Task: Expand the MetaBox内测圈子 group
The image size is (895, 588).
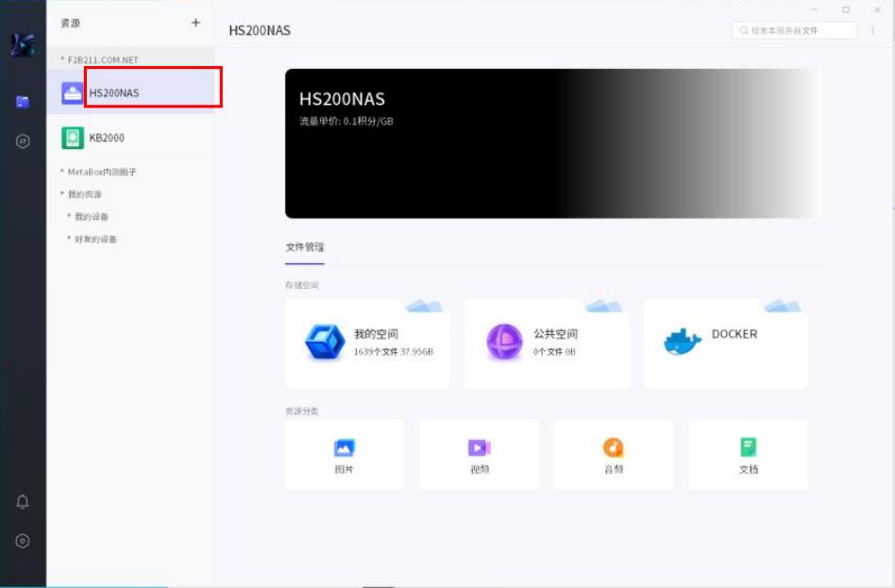Action: click(98, 172)
